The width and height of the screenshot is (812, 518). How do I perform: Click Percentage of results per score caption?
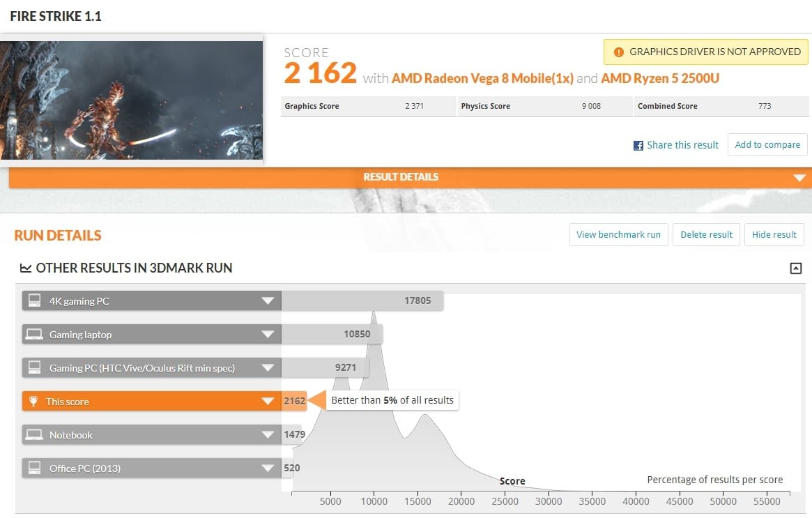point(714,480)
